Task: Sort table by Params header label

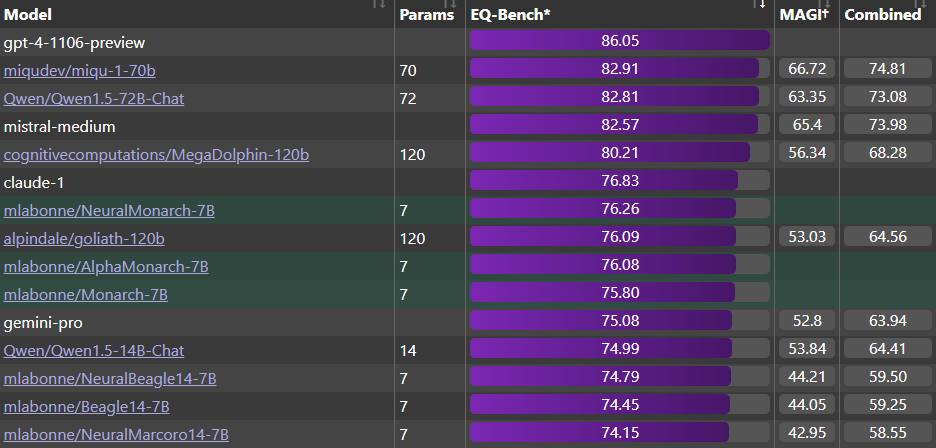Action: tap(425, 15)
